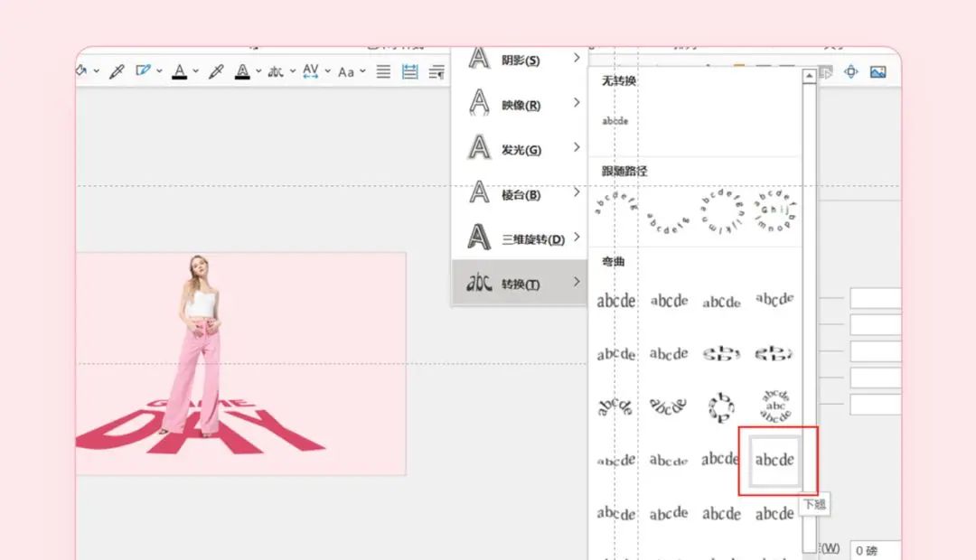This screenshot has height=560, width=976.
Task: Click the 弯曲 section heading
Action: (613, 262)
